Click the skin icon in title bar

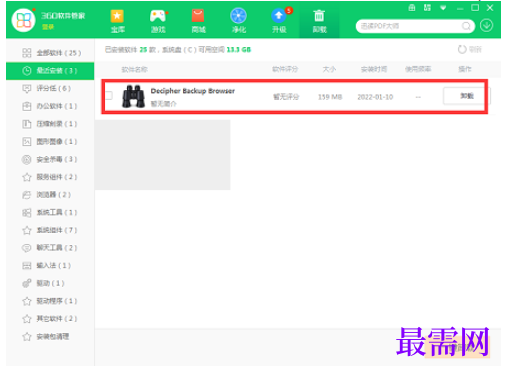427,8
